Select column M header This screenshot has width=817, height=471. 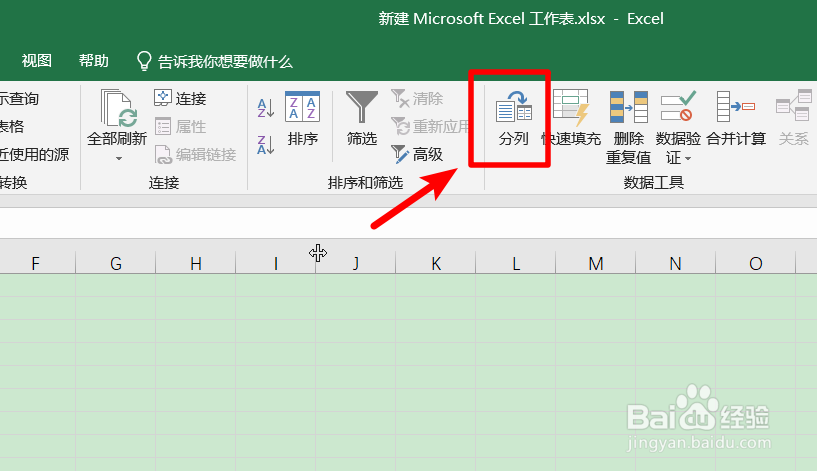(596, 263)
